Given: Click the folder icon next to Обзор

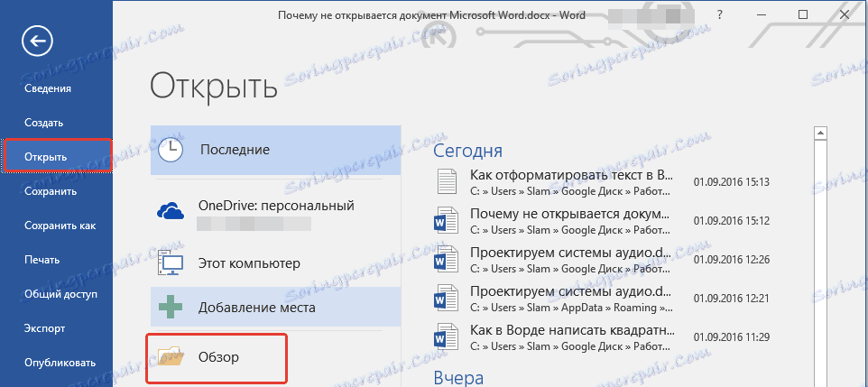Looking at the screenshot, I should click(171, 356).
